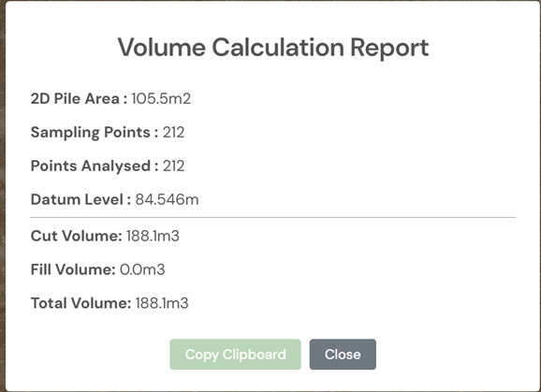Select the Sampling Points value 212
The image size is (541, 392).
(173, 133)
